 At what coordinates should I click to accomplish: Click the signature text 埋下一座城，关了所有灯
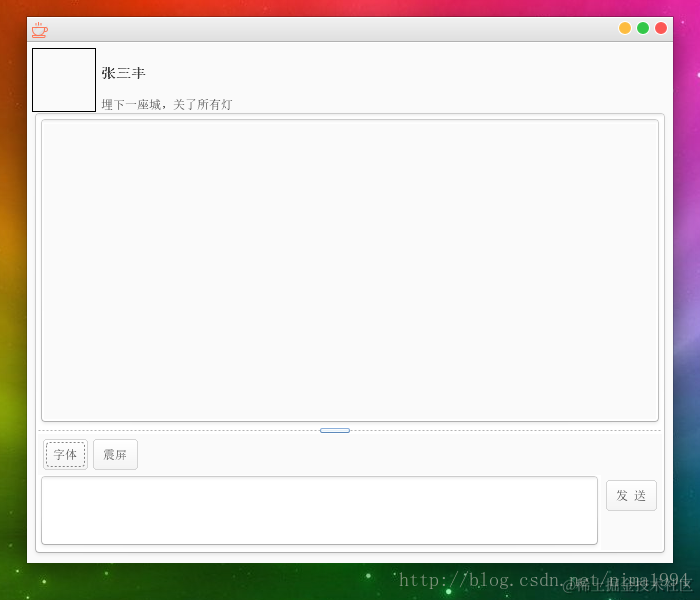point(167,105)
